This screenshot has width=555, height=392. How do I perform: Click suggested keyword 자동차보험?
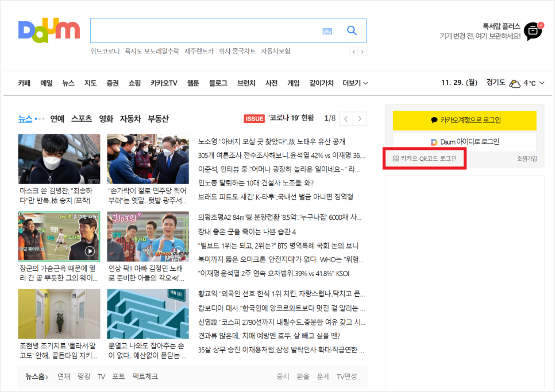pos(275,51)
